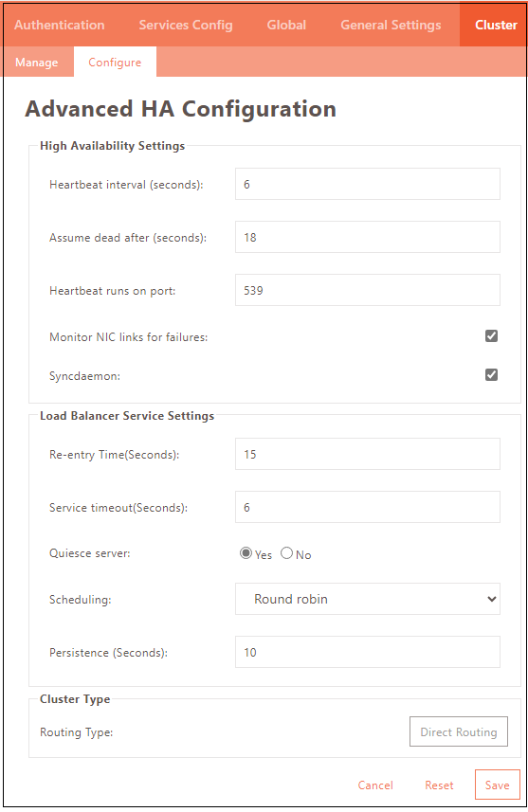Image resolution: width=528 pixels, height=812 pixels.
Task: Uncheck the Syncdaemon checkbox
Action: 491,374
